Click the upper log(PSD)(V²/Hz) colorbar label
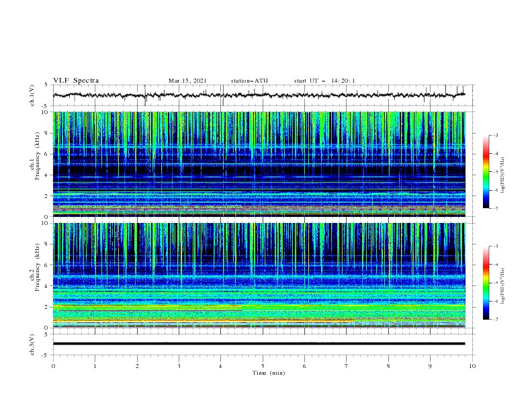This screenshot has height=411, width=532. (x=503, y=175)
